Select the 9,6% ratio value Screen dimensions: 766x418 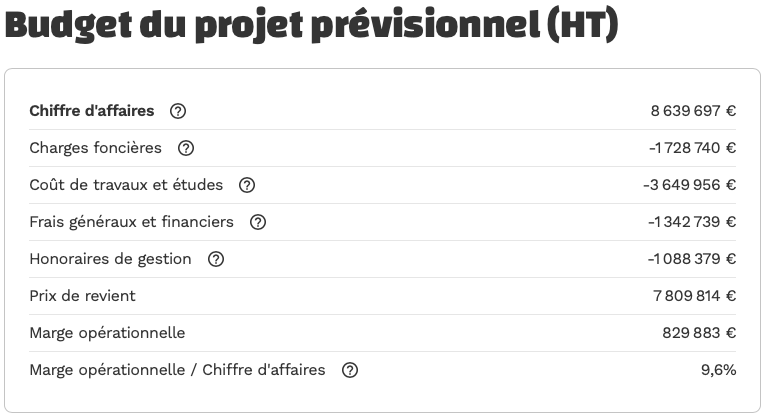719,370
